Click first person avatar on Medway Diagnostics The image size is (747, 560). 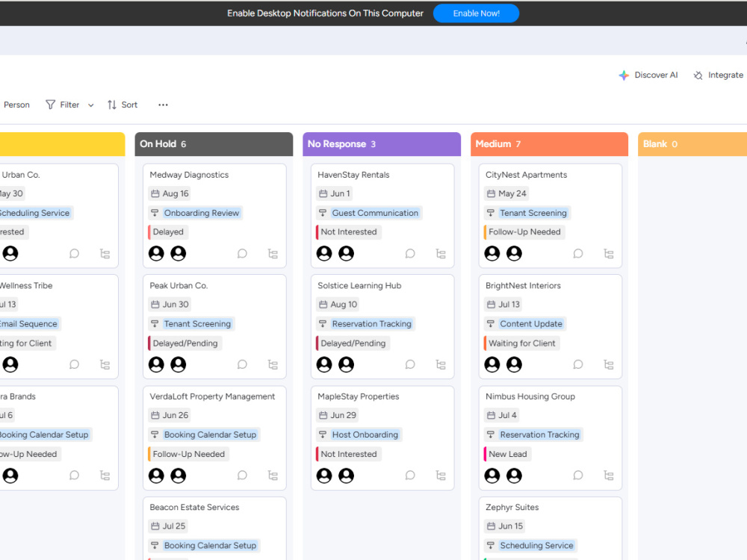156,253
